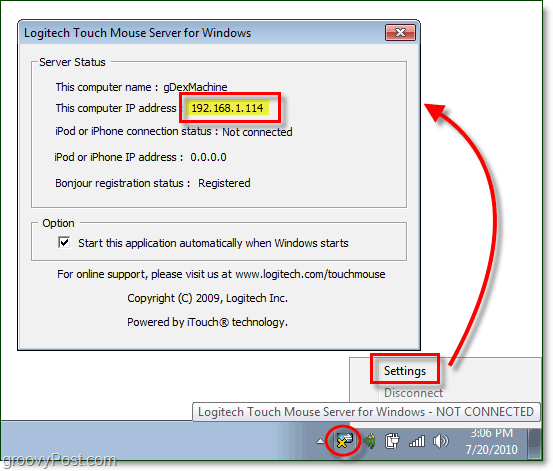The width and height of the screenshot is (553, 471).
Task: Open the volume speaker tray icon
Action: [441, 441]
